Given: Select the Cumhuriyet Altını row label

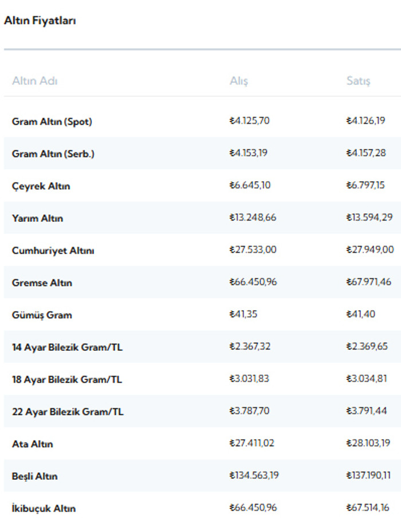Looking at the screenshot, I should [x=53, y=251].
